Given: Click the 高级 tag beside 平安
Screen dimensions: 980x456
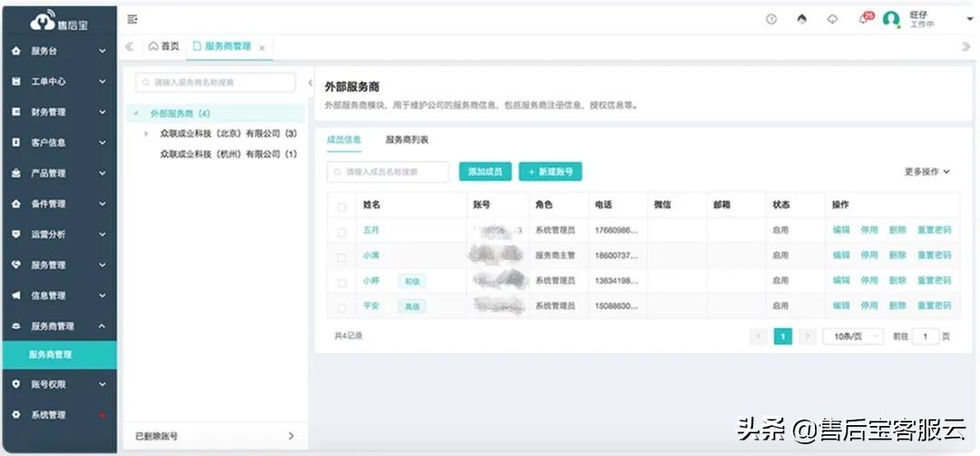Looking at the screenshot, I should tap(412, 306).
